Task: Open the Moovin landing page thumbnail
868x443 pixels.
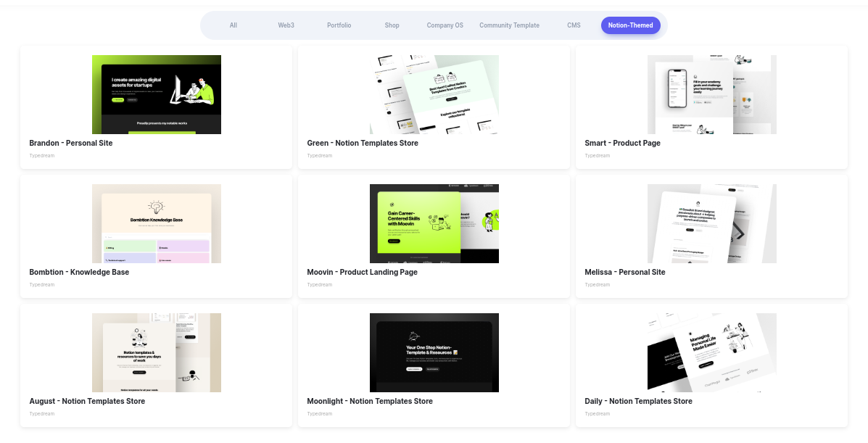Action: (x=434, y=224)
